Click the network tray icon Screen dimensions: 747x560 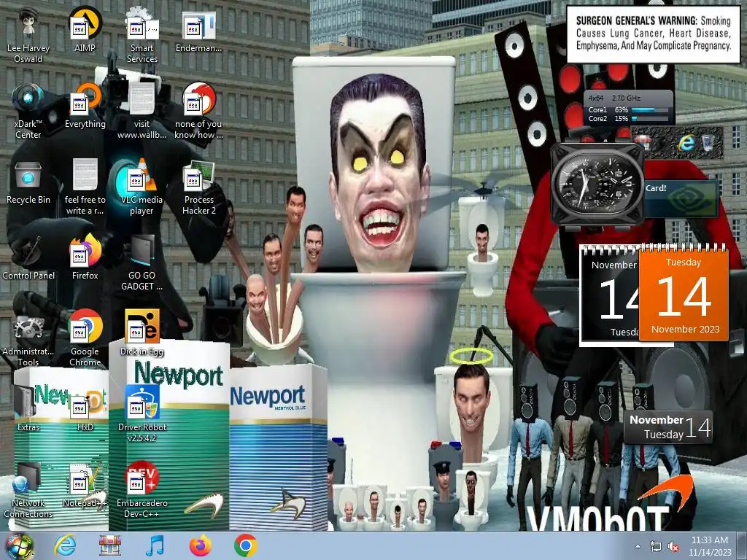click(x=656, y=546)
